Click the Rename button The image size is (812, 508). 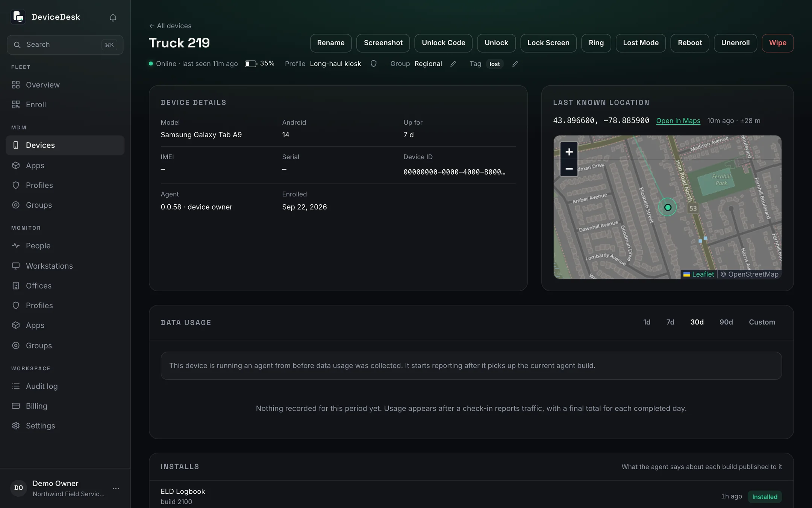point(331,43)
